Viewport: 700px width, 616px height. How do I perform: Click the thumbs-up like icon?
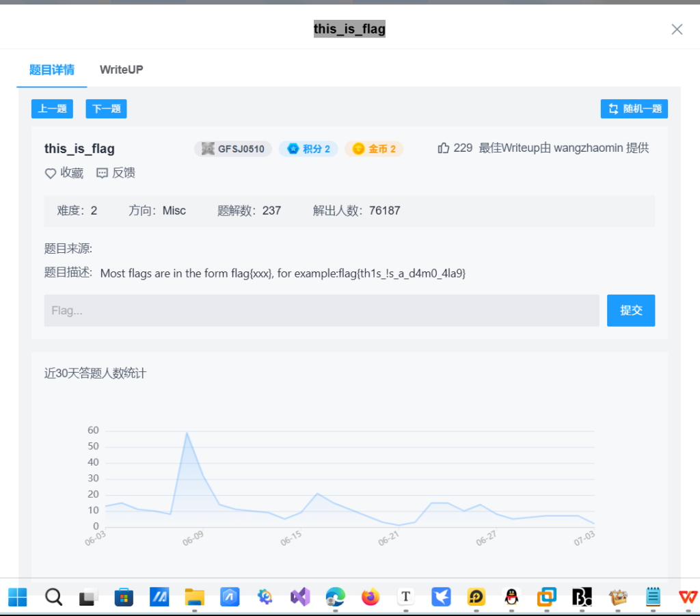click(x=444, y=148)
